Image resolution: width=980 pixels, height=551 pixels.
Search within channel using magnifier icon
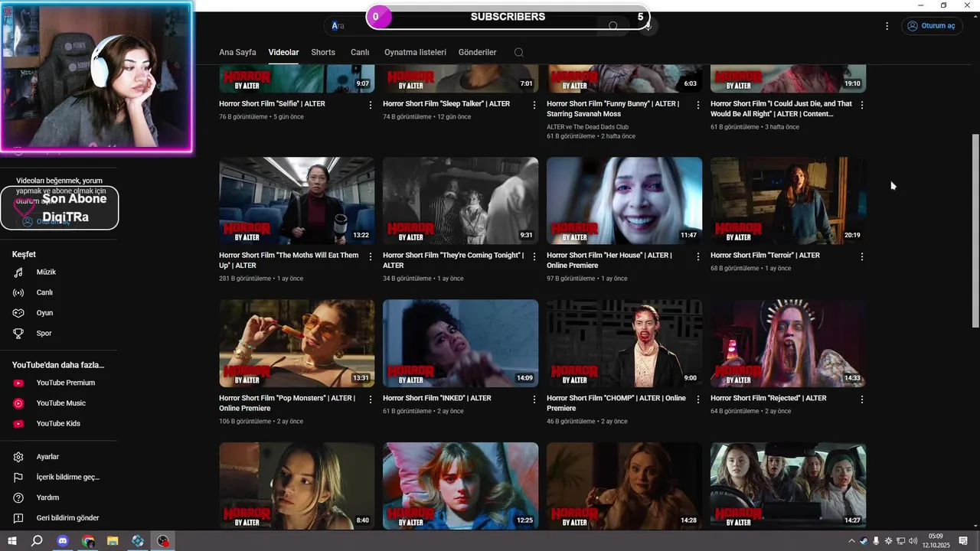[x=518, y=53]
